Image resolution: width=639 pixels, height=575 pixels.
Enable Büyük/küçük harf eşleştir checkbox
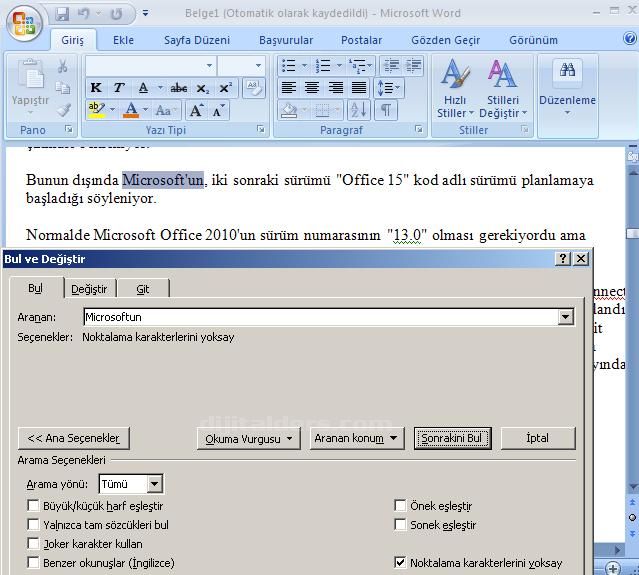coord(34,506)
